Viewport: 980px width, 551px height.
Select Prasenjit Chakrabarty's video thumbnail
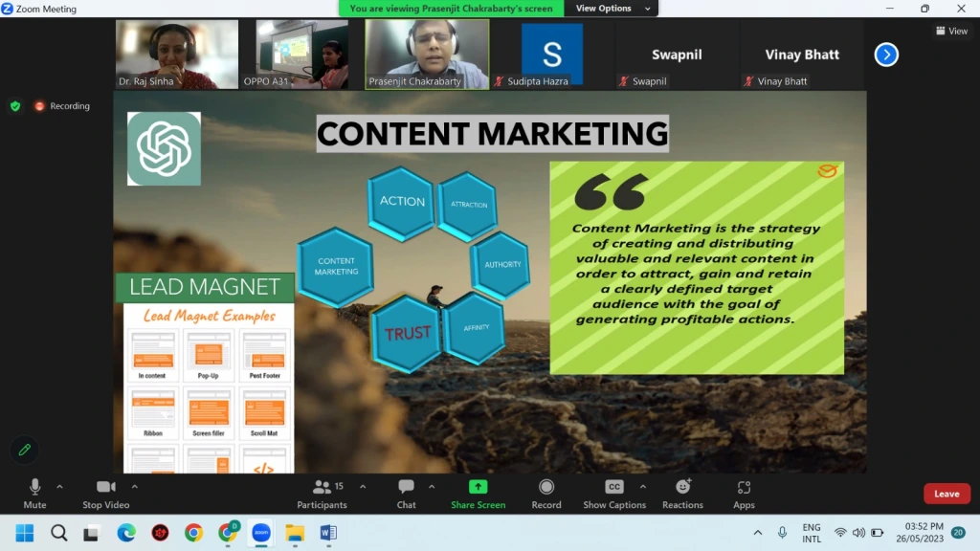[427, 55]
